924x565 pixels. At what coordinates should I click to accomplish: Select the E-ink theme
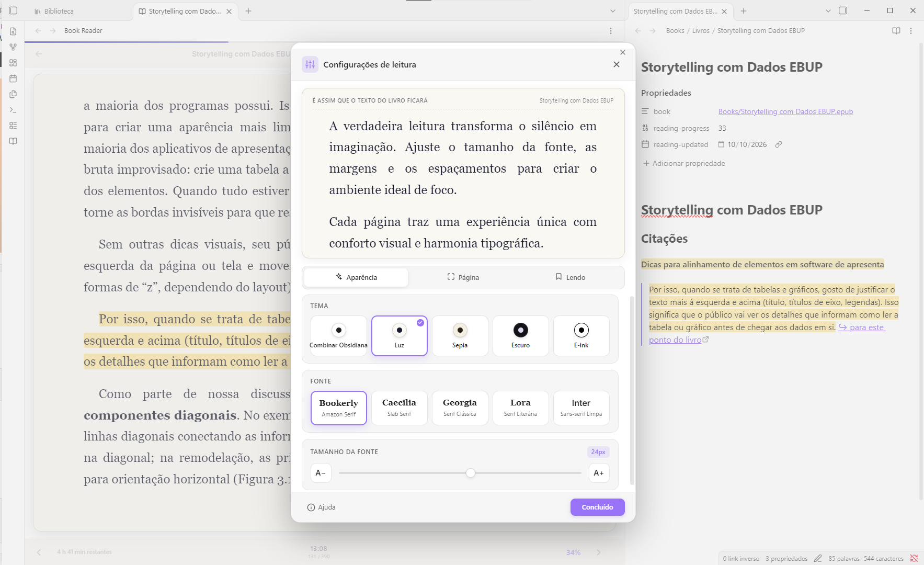[x=581, y=336]
